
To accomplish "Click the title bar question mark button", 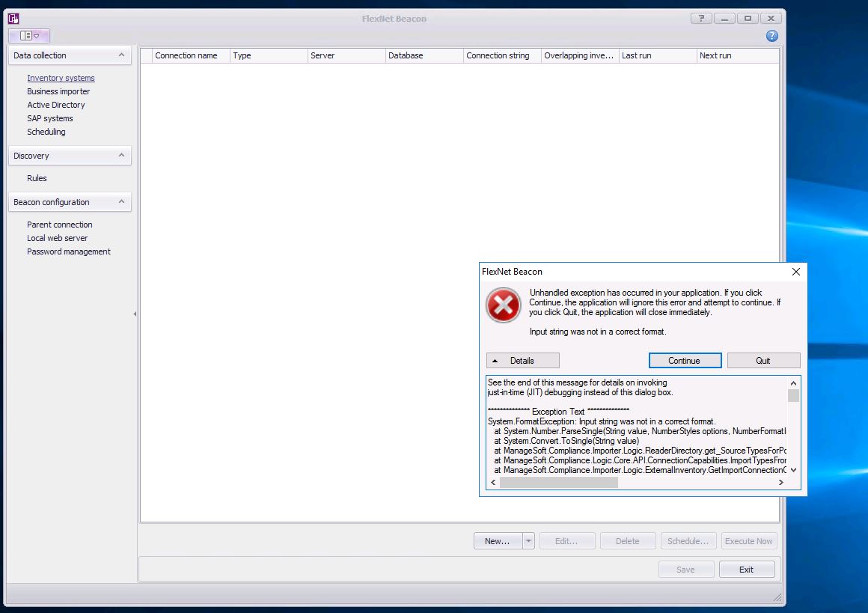I will tap(701, 18).
